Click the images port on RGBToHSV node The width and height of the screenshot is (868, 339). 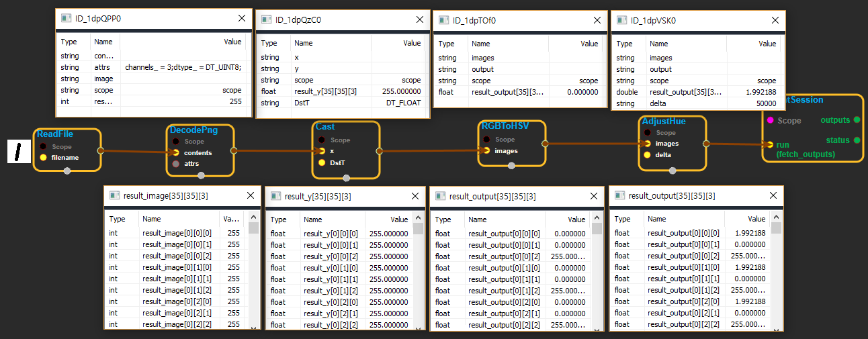(x=486, y=151)
